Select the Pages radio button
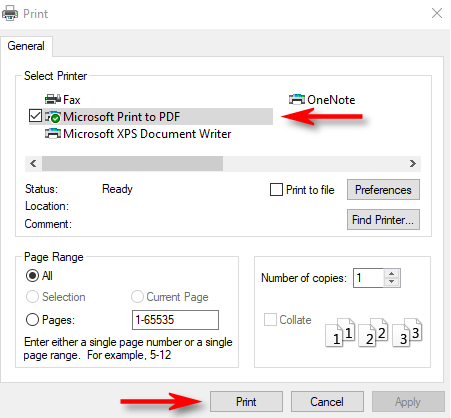Image resolution: width=451 pixels, height=418 pixels. (32, 320)
